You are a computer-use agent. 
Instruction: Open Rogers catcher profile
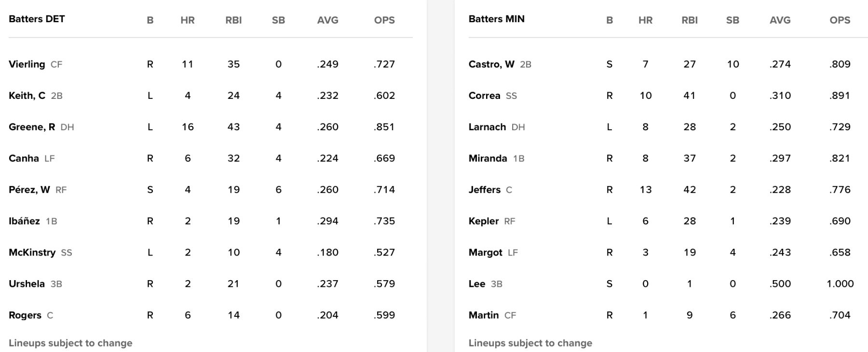tap(25, 315)
